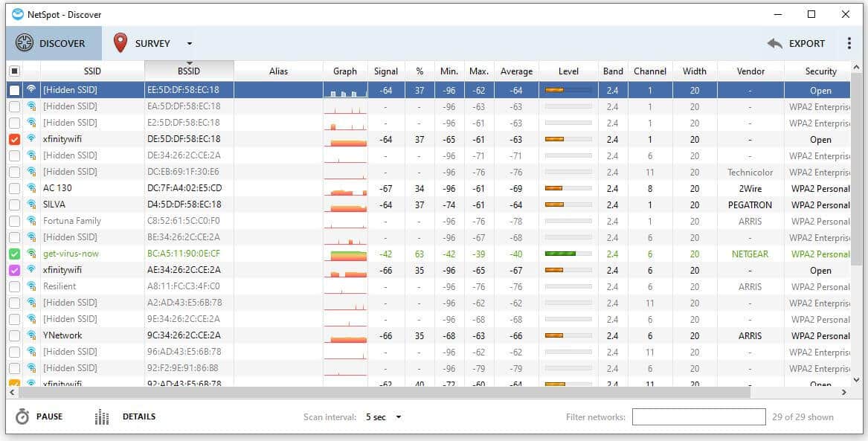Open the three-dot more options menu
868x441 pixels.
pos(849,43)
